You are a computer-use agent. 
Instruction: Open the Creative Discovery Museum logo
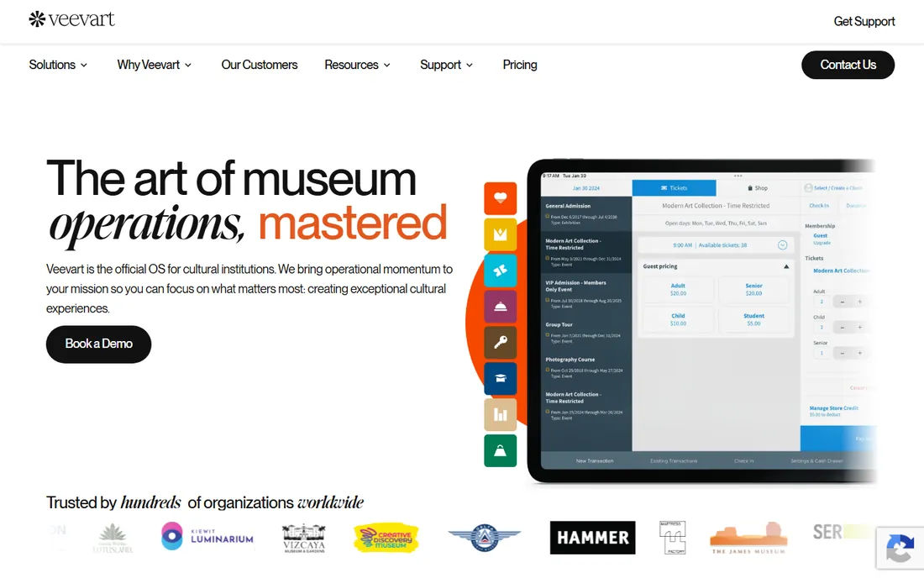pos(386,538)
